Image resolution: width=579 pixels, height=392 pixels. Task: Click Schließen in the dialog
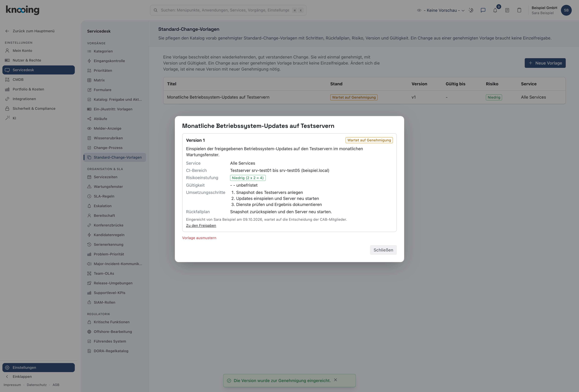pyautogui.click(x=383, y=250)
